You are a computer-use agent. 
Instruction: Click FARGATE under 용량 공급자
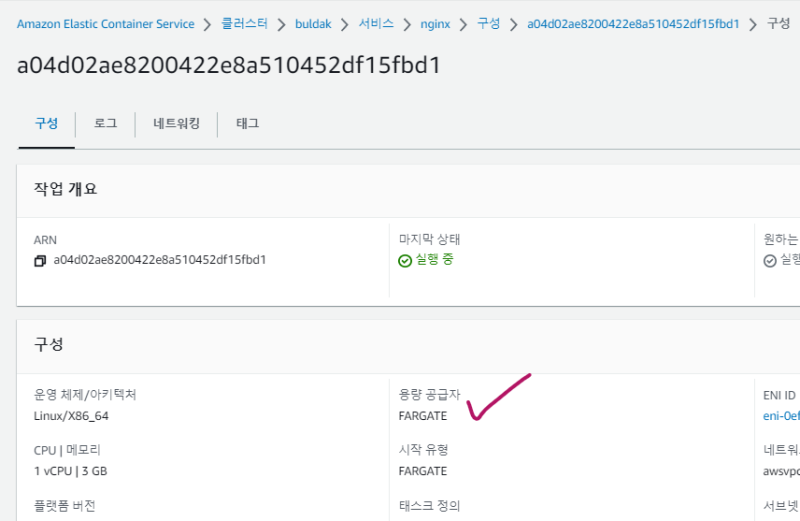[x=422, y=416]
